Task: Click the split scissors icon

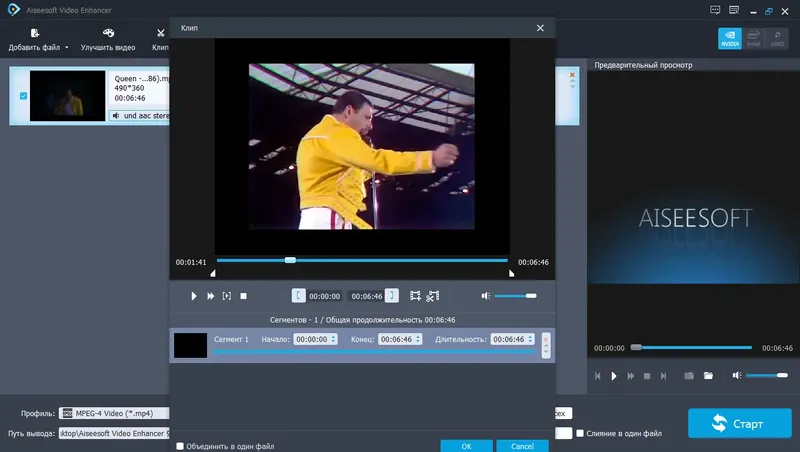Action: tap(433, 296)
